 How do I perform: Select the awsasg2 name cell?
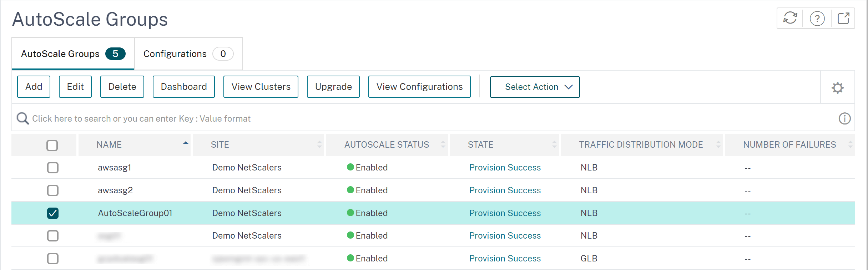coord(115,190)
